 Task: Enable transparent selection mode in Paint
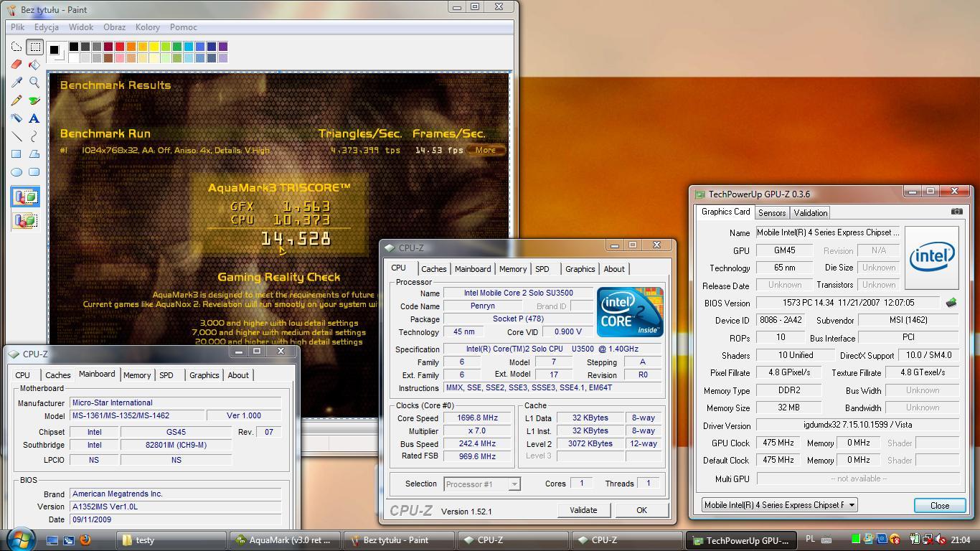[26, 220]
